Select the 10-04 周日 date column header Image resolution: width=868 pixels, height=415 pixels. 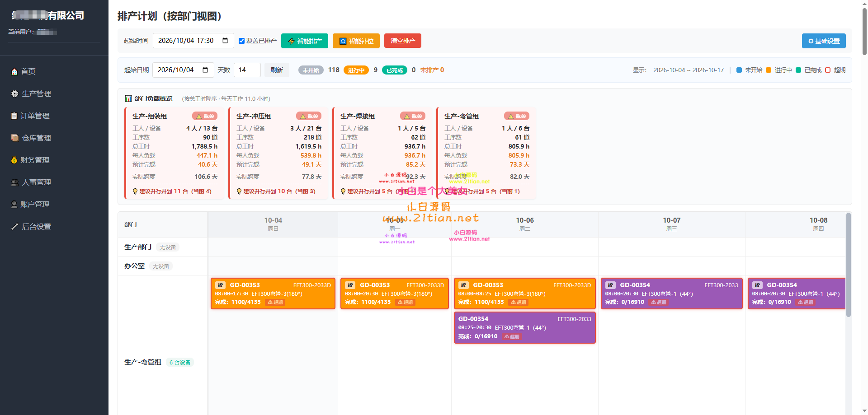(x=273, y=224)
